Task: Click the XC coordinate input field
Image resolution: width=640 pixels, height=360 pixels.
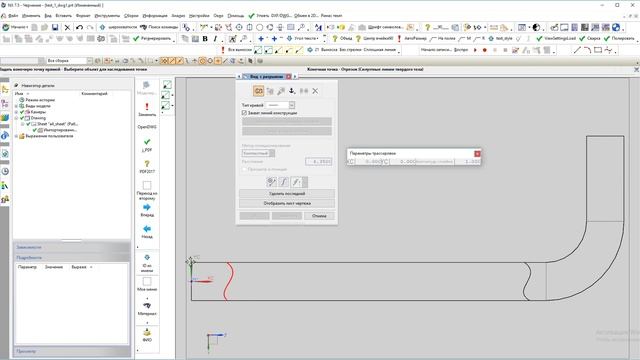Action: 368,162
